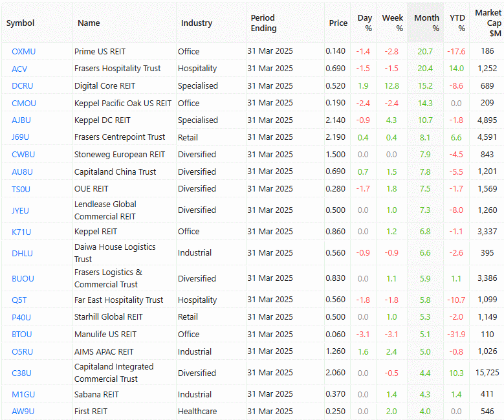Click the highlighted Month % column header
This screenshot has width=504, height=420.
click(426, 23)
